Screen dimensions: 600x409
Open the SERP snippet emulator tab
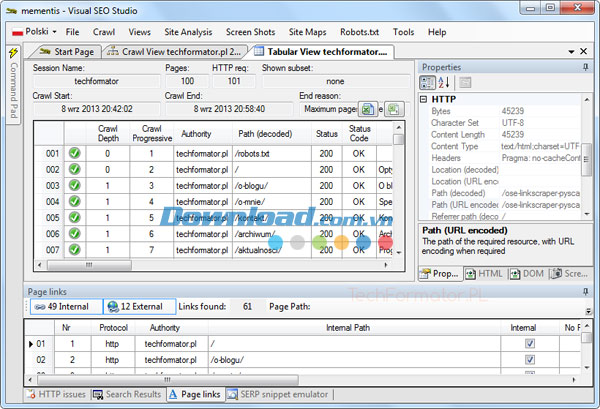[x=278, y=394]
